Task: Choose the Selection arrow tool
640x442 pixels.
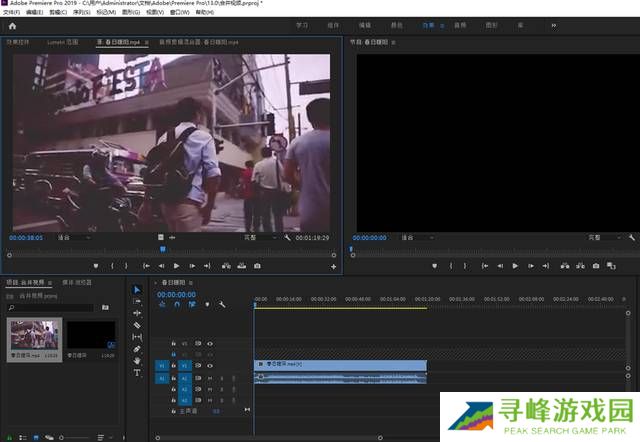Action: pos(137,290)
